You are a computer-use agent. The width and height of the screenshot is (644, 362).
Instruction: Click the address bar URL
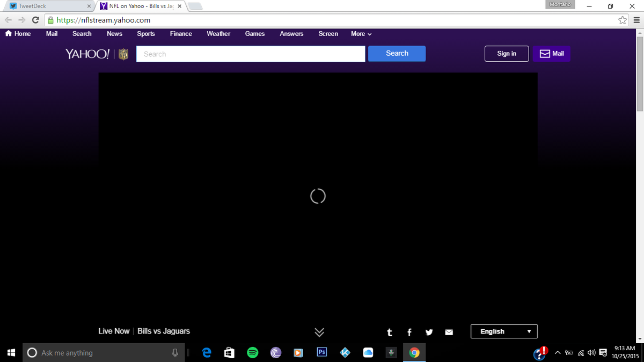click(104, 20)
